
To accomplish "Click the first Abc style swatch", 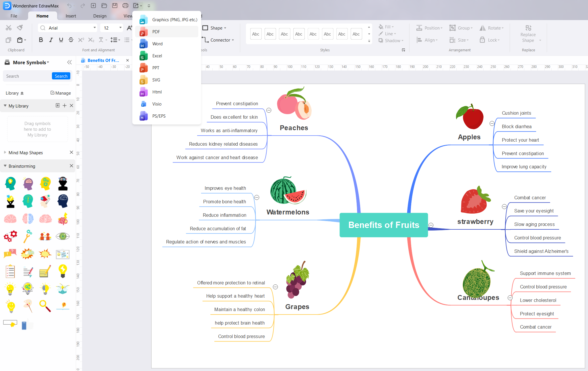I will click(255, 34).
